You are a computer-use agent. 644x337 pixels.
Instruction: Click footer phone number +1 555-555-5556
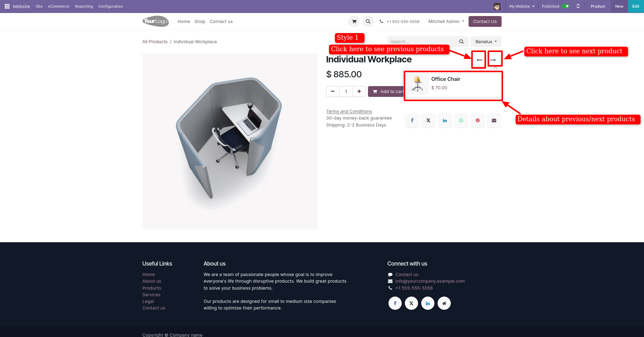pyautogui.click(x=414, y=288)
